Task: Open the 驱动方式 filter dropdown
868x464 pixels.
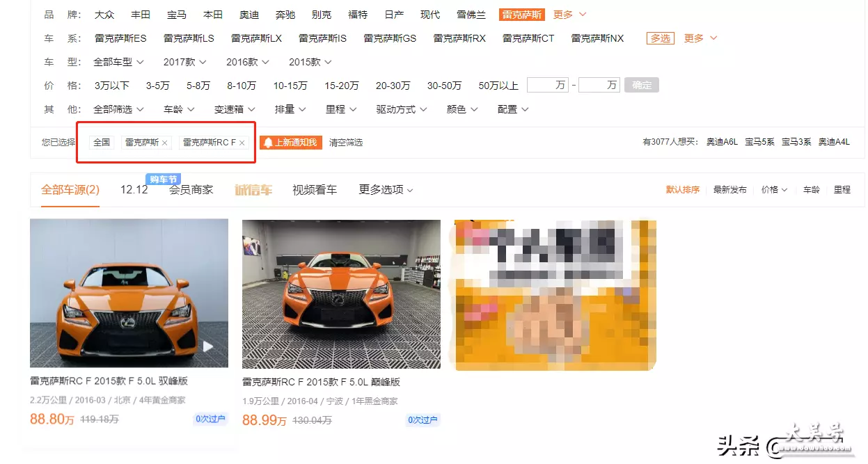Action: click(402, 109)
